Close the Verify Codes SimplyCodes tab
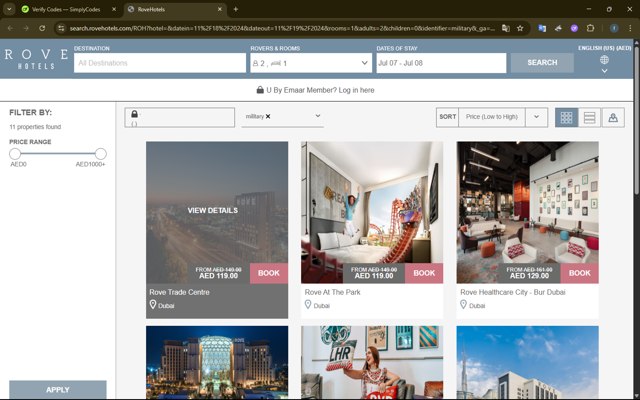 click(114, 9)
